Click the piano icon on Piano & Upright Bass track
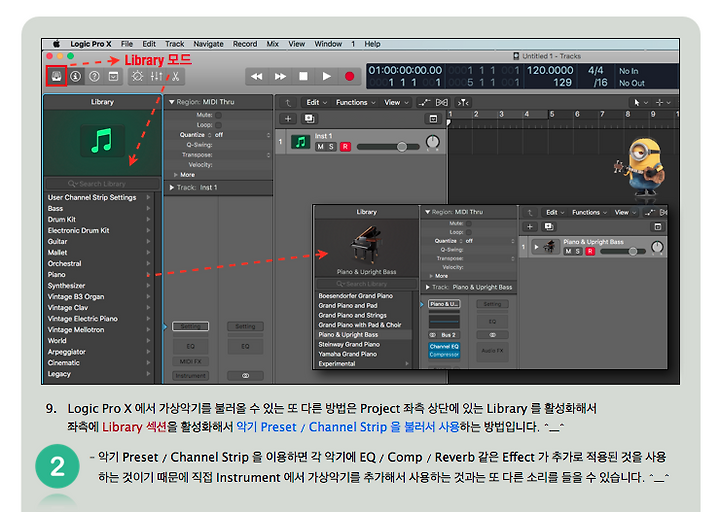720x512 pixels. [549, 247]
